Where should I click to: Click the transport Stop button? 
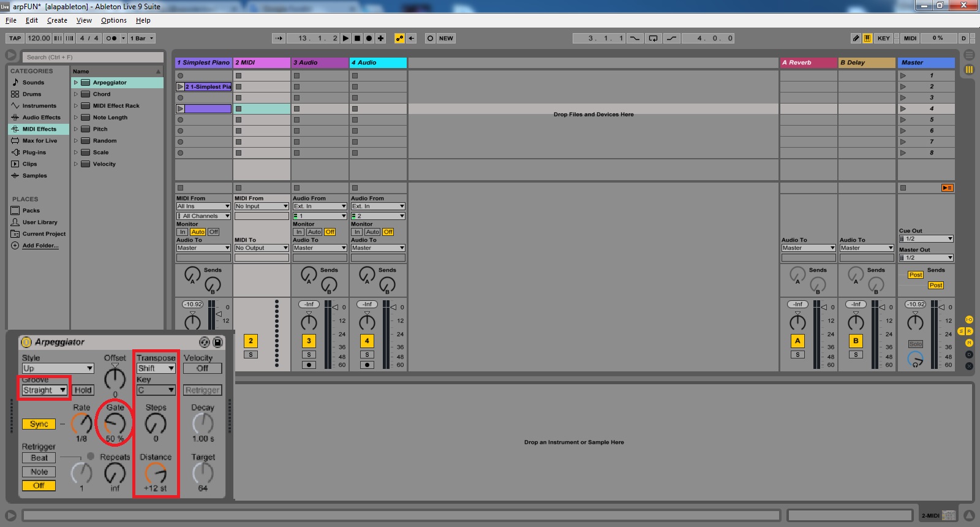pos(358,38)
